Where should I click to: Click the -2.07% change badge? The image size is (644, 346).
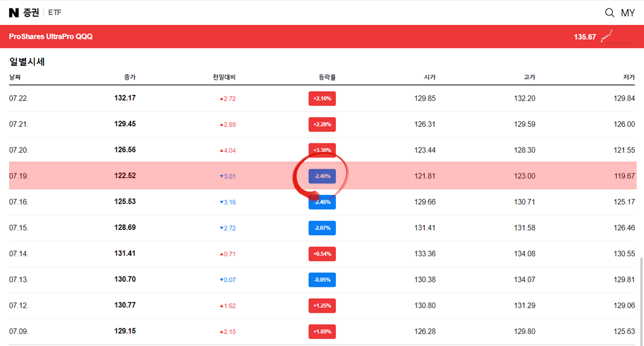(322, 228)
